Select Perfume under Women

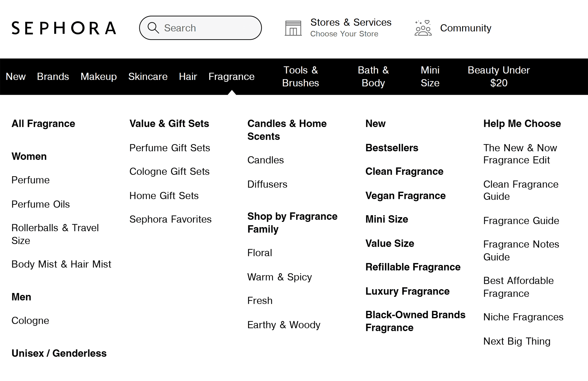pyautogui.click(x=30, y=180)
